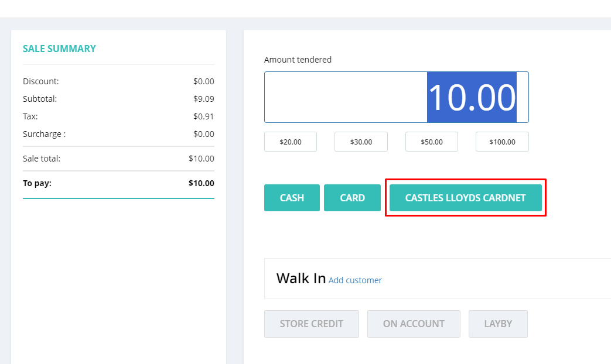The image size is (611, 364).
Task: Pay using CASTLES LLOYDS CARDNET button
Action: pos(466,198)
